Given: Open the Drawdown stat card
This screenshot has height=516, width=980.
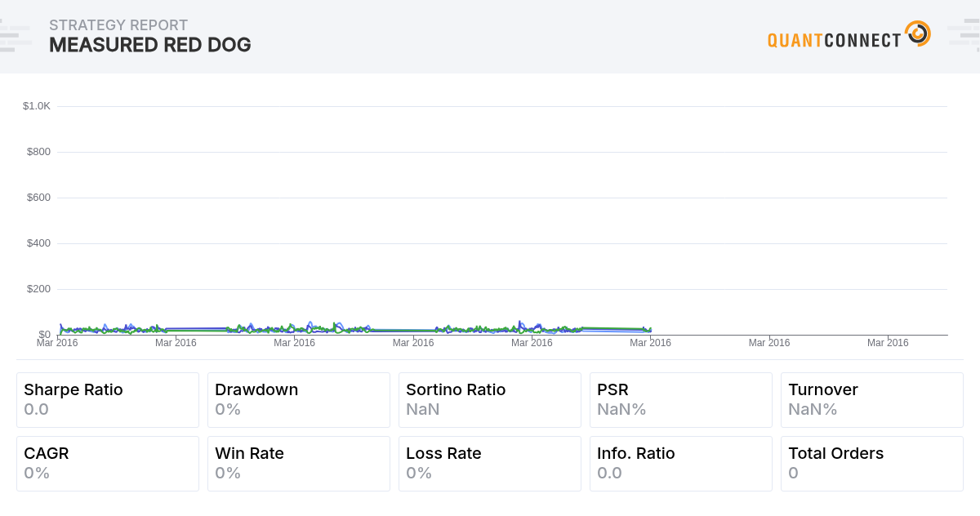Looking at the screenshot, I should [299, 400].
